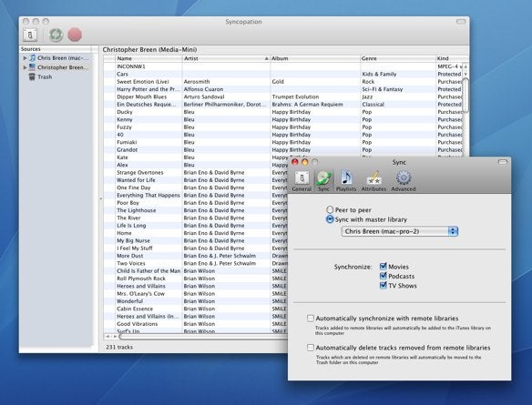Uncheck the TV Shows checkbox

(x=384, y=285)
